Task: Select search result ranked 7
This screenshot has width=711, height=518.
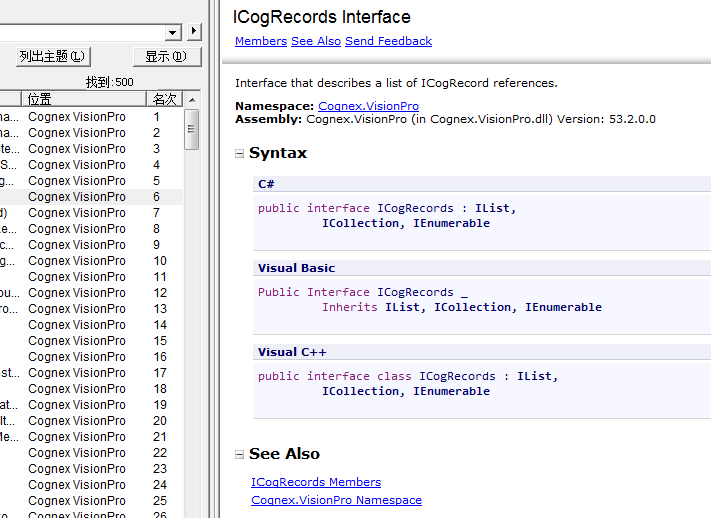Action: coord(92,213)
